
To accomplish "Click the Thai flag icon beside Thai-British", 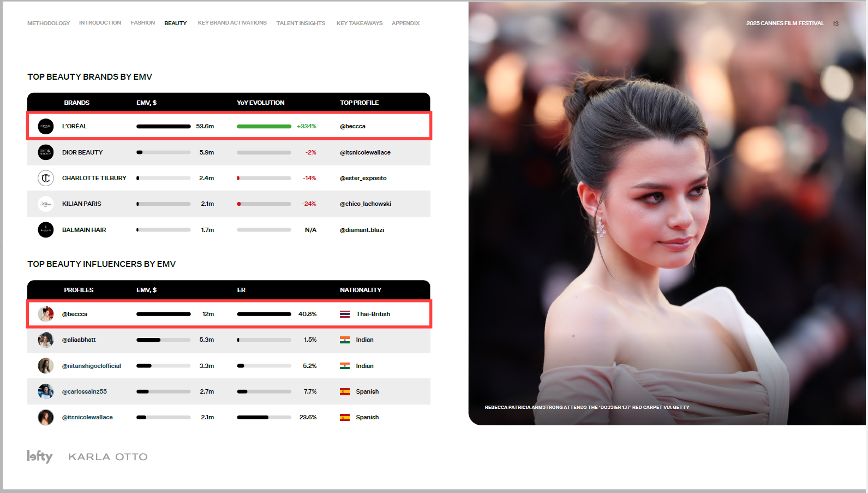I will pos(345,314).
